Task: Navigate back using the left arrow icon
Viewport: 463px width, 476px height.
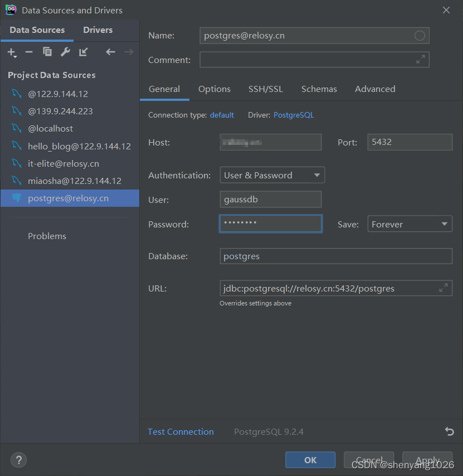Action: (110, 52)
